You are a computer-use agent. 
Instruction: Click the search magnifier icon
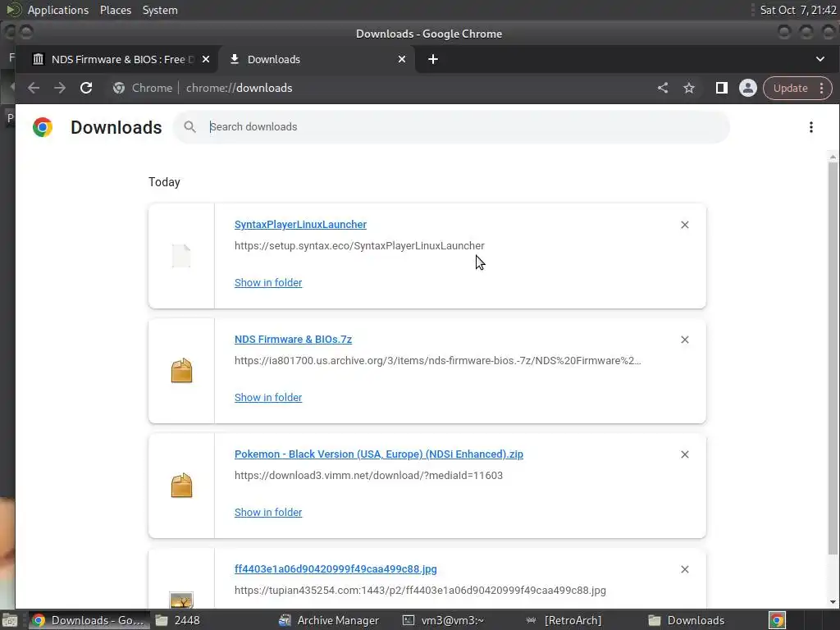click(189, 127)
